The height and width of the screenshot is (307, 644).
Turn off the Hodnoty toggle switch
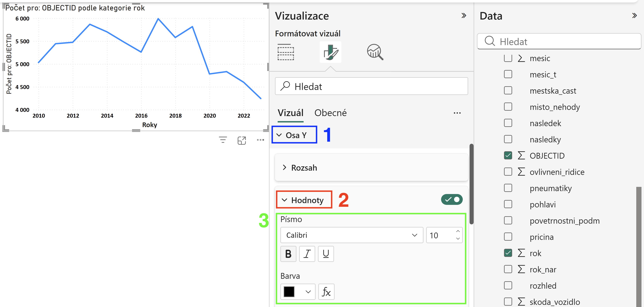(x=452, y=199)
